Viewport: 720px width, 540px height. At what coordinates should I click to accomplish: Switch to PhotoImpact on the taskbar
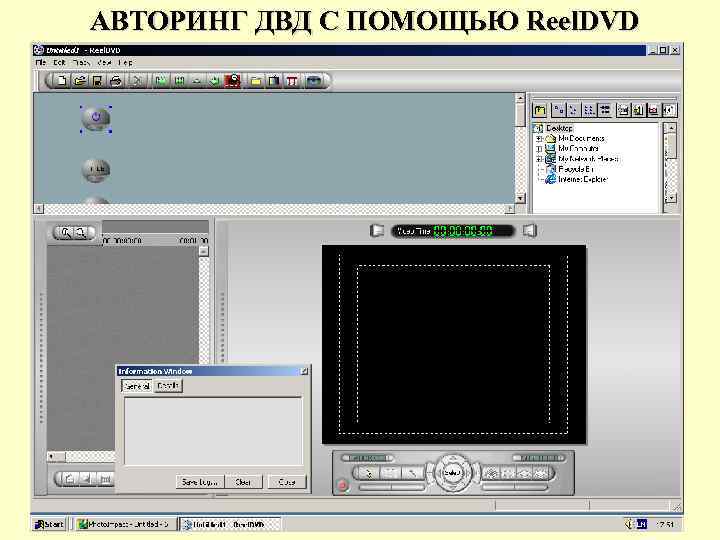pyautogui.click(x=124, y=524)
